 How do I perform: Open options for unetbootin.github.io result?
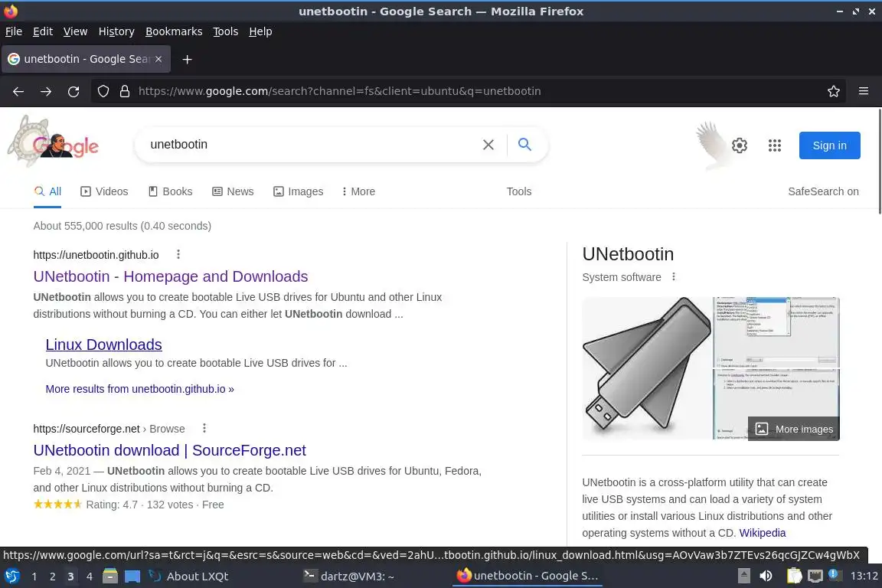178,254
